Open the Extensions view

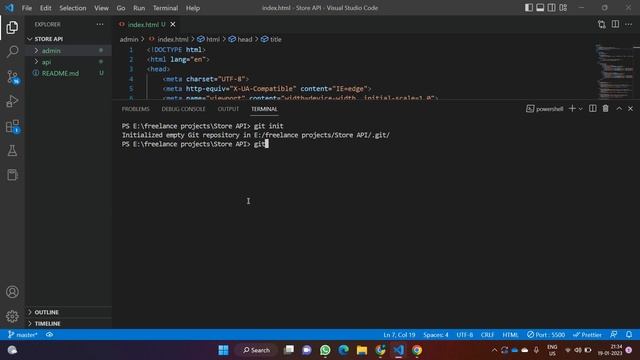(12, 126)
